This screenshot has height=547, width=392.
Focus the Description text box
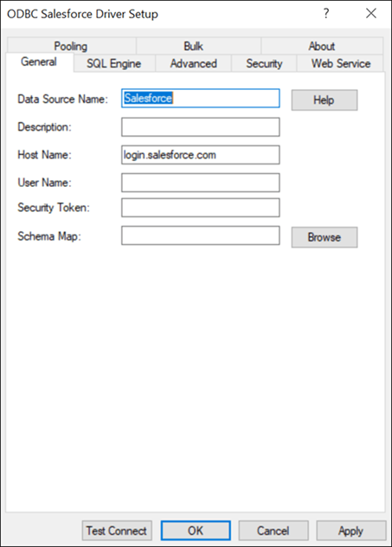pyautogui.click(x=201, y=127)
